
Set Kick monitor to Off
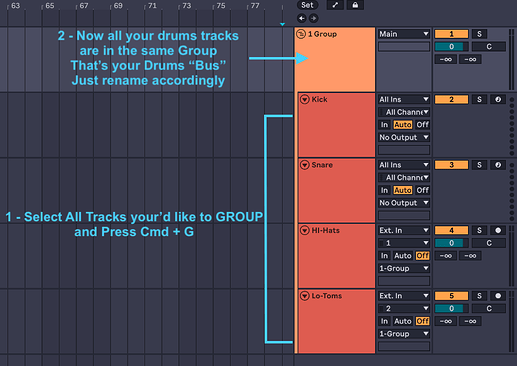422,125
